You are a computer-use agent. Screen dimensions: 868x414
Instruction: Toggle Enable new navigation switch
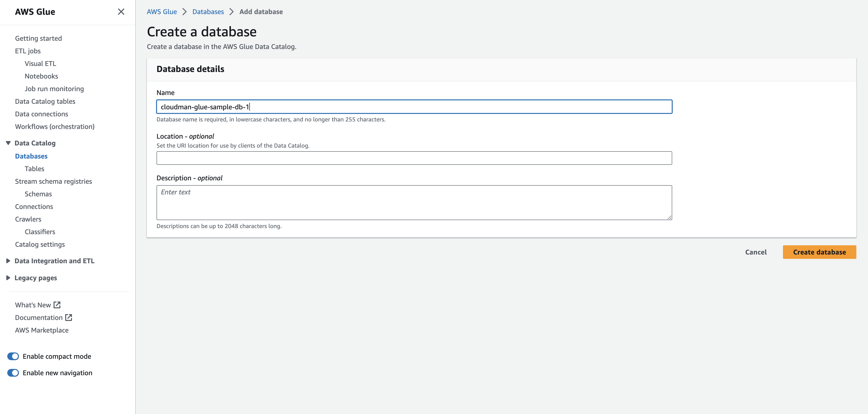tap(13, 373)
